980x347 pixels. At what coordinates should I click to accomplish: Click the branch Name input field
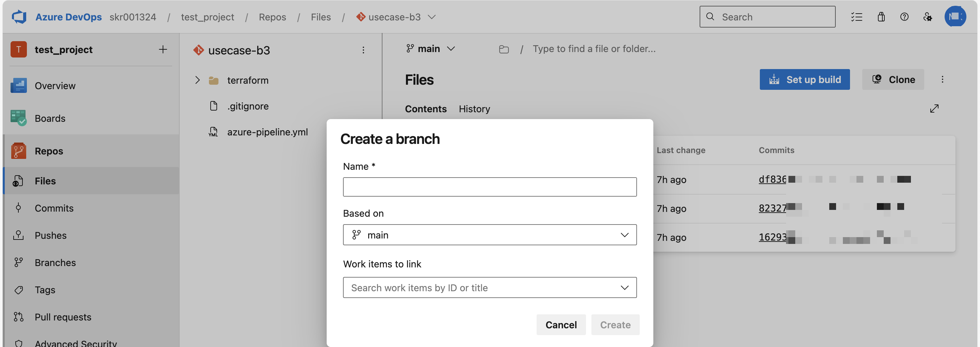pos(490,187)
